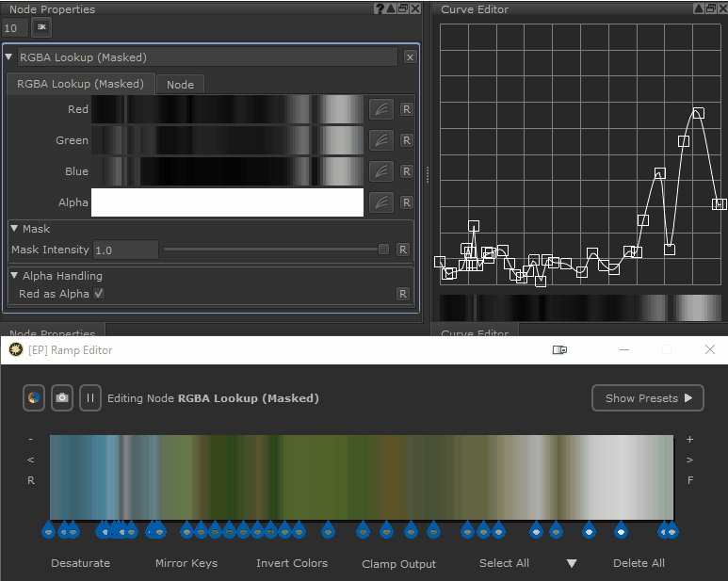Click Invert Colors in the Ramp Editor
728x581 pixels.
(292, 563)
